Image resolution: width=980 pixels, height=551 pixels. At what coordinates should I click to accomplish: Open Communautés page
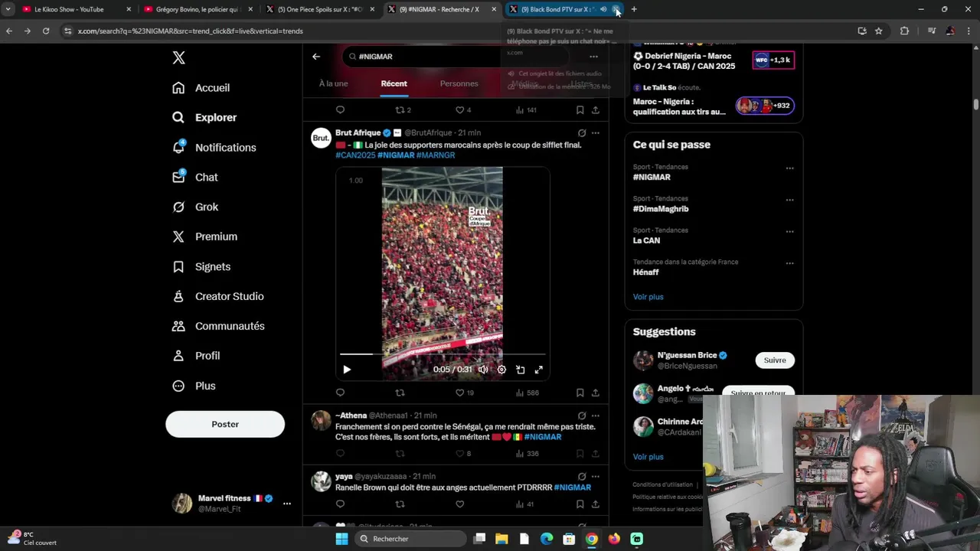(x=218, y=327)
